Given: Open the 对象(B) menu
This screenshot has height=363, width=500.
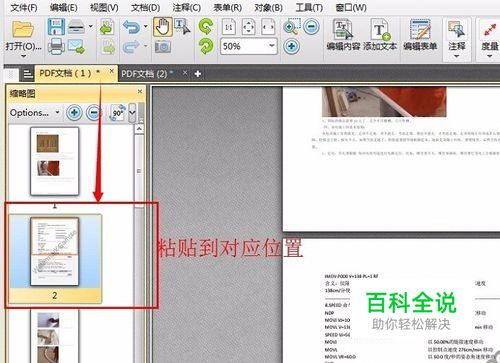Looking at the screenshot, I should (x=268, y=7).
